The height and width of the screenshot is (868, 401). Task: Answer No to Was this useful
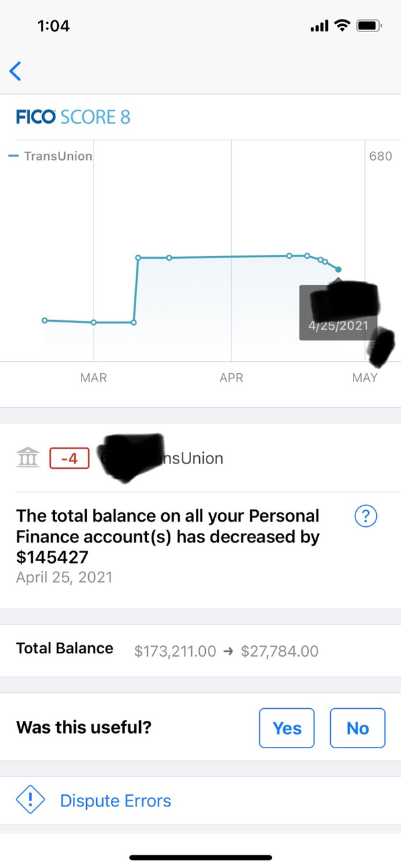(358, 728)
